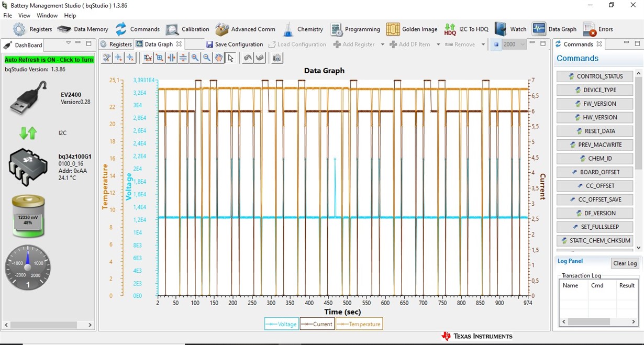Viewport: 644px width, 345px height.
Task: Open the Programming tool
Action: pyautogui.click(x=355, y=29)
